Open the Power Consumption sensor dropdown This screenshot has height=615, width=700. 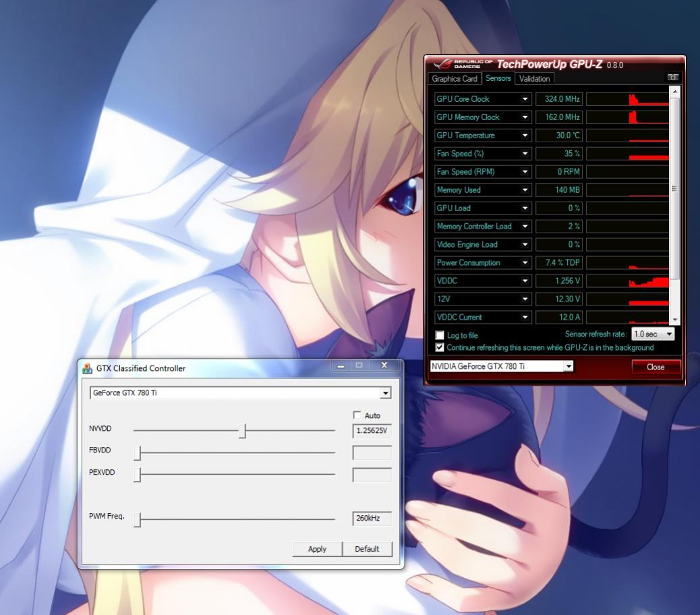(525, 263)
